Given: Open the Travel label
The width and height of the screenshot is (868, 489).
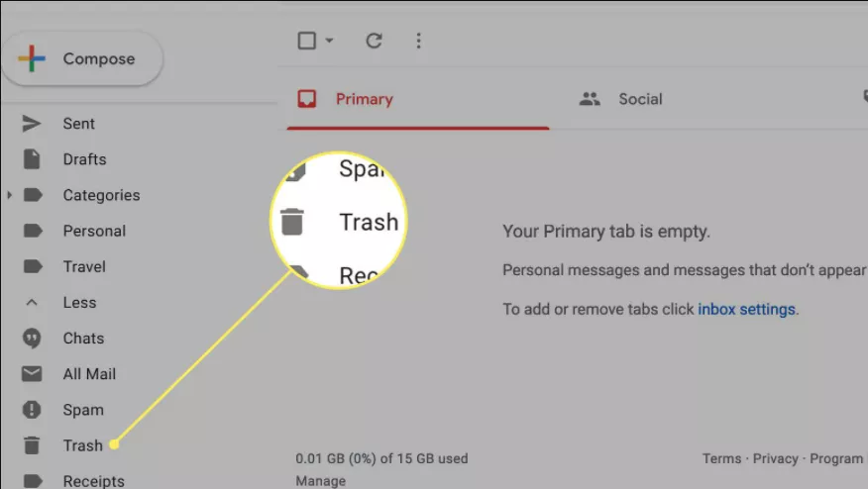Looking at the screenshot, I should (84, 266).
